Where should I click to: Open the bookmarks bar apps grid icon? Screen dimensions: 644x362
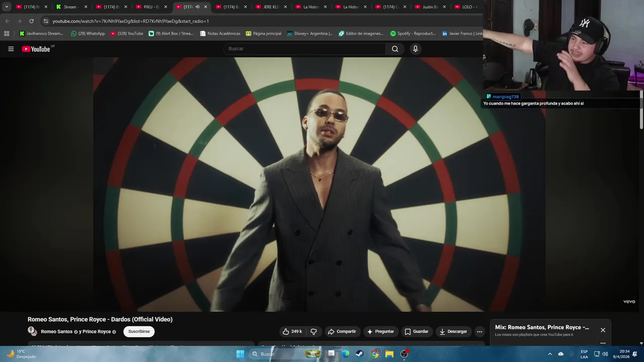tap(7, 34)
